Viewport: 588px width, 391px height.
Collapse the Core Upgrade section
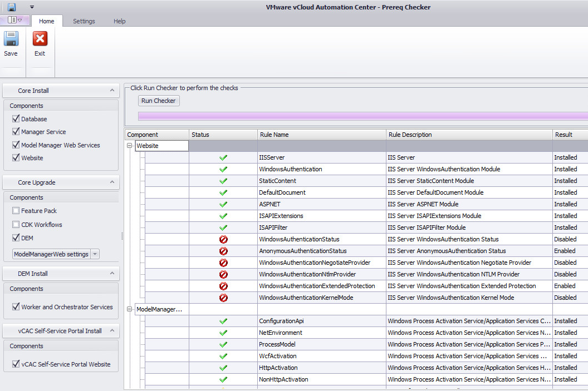tap(112, 182)
